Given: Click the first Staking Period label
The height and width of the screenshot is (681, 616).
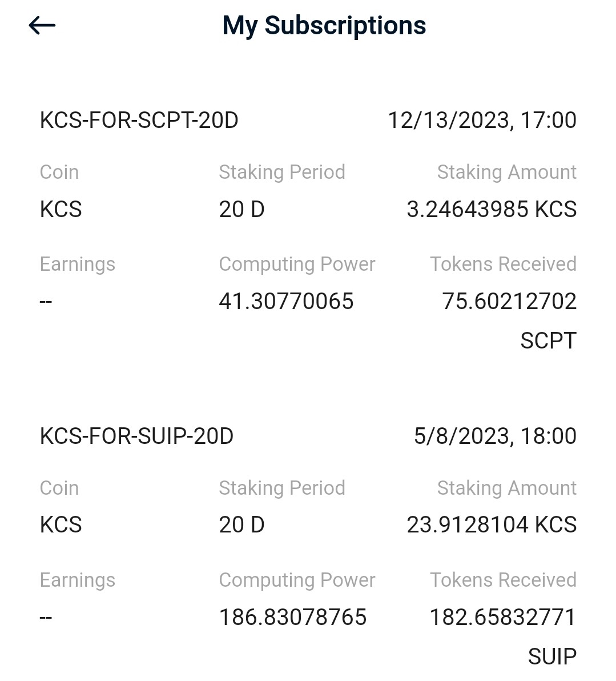Looking at the screenshot, I should coord(281,173).
